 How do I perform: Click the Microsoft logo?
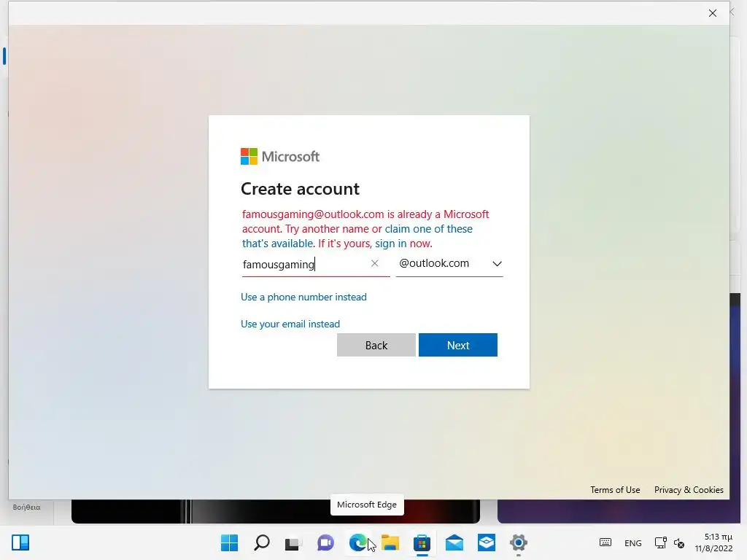pyautogui.click(x=280, y=156)
